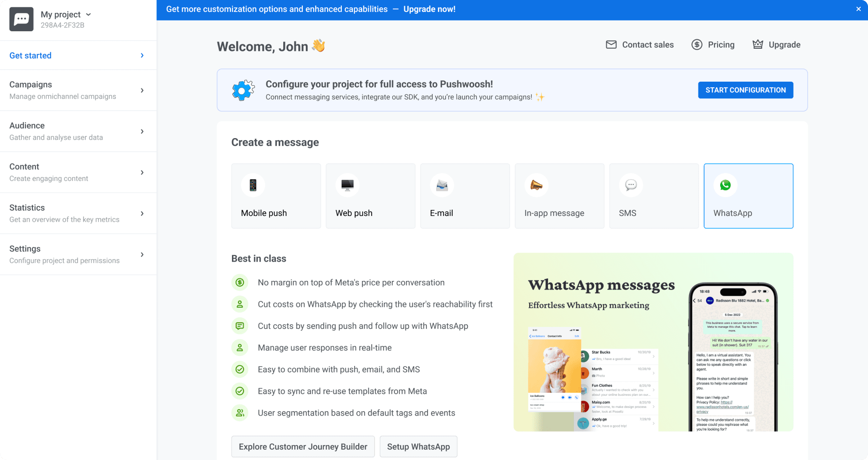Select the SMS card label

point(628,213)
